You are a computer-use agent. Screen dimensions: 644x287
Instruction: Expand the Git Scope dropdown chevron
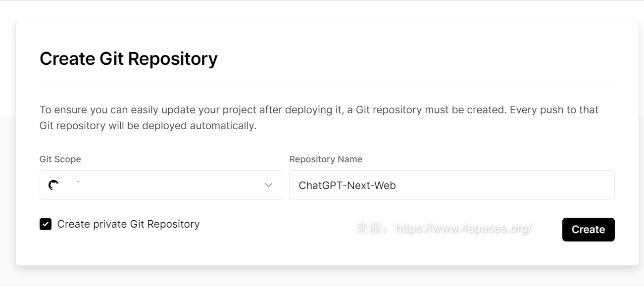pyautogui.click(x=269, y=185)
